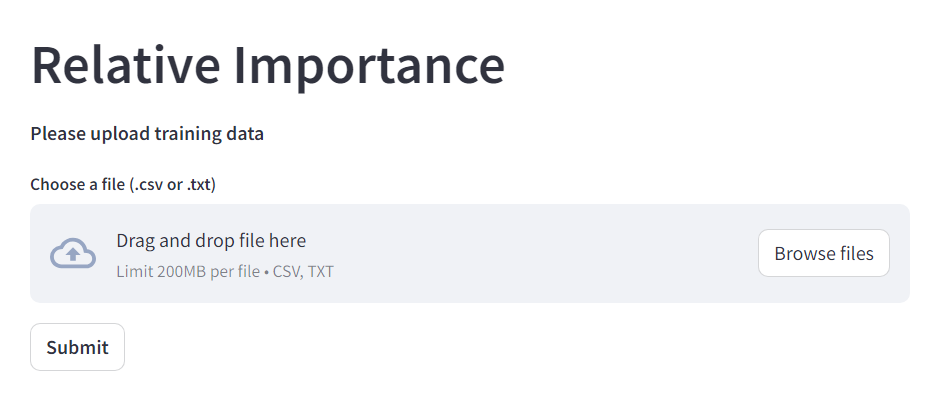Click the cloud upload icon
The image size is (935, 420).
[73, 254]
